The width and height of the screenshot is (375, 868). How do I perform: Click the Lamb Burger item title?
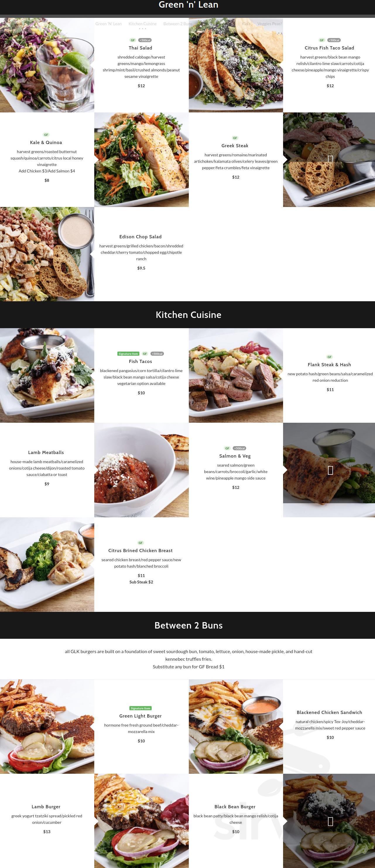tap(46, 806)
